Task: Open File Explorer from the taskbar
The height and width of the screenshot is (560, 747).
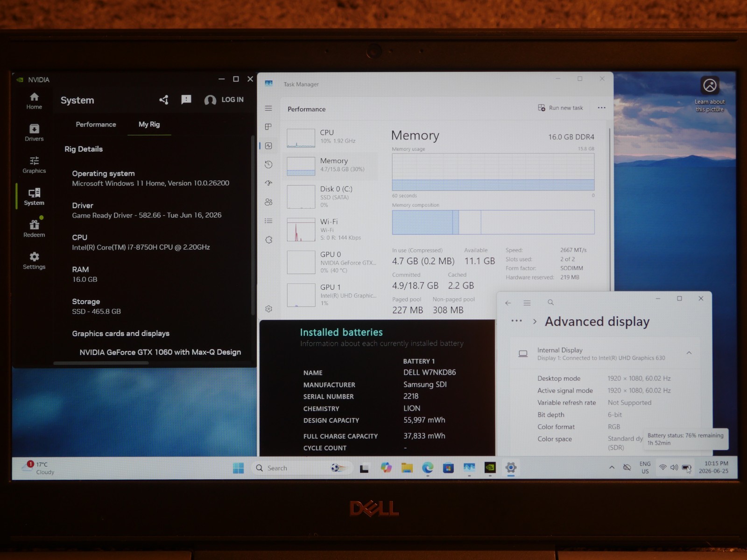Action: [407, 468]
